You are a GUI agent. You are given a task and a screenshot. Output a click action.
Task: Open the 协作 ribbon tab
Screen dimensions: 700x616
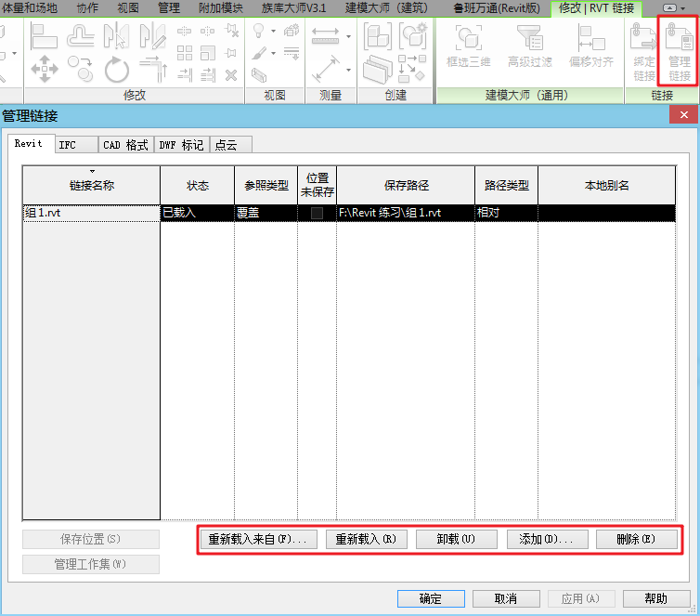87,8
